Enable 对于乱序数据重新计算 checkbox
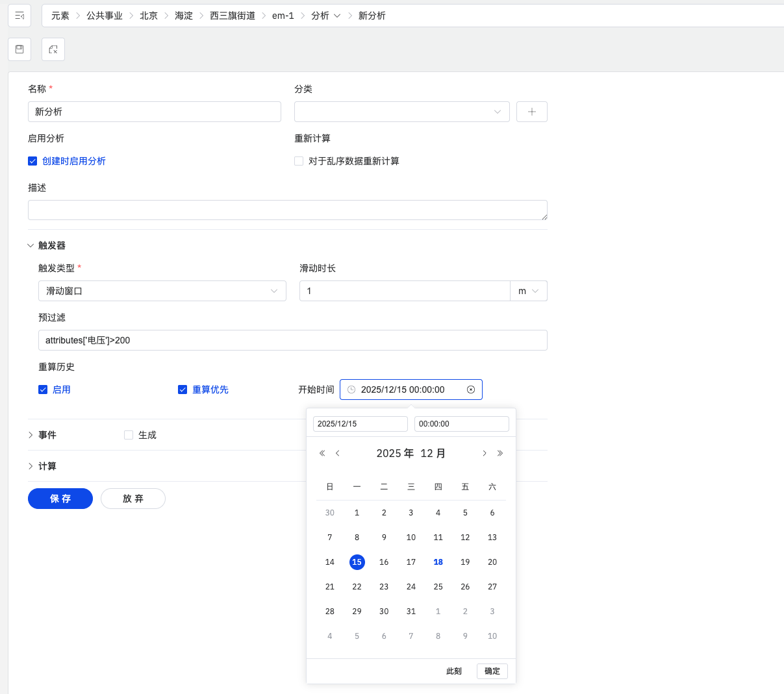Screen dimensions: 784x694 tap(299, 161)
